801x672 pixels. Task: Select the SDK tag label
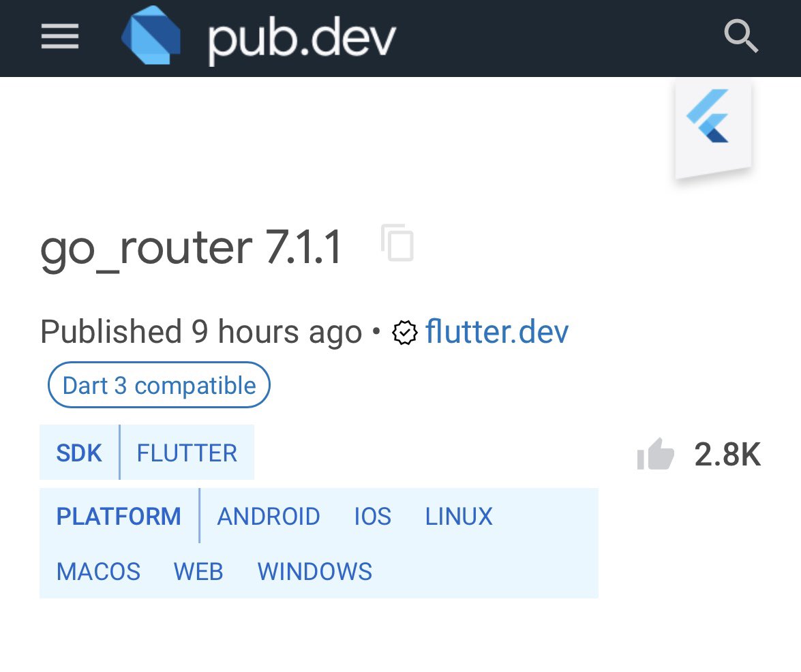point(79,453)
